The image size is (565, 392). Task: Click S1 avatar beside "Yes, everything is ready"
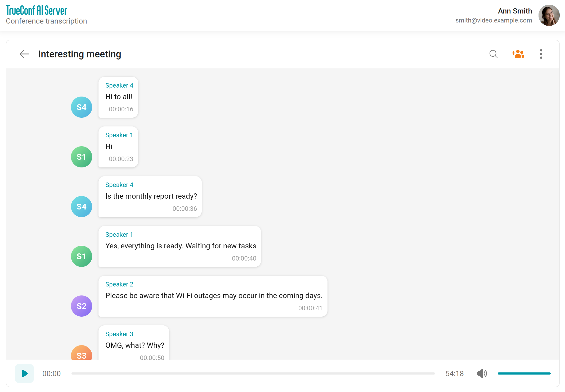82,256
